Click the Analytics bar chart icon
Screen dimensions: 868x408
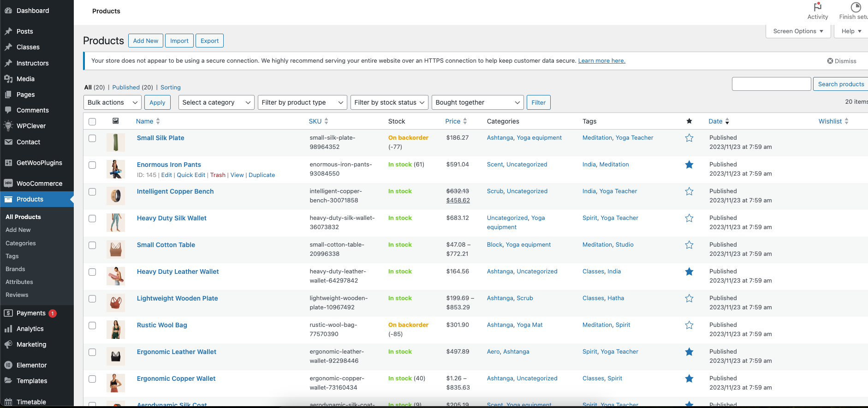pyautogui.click(x=8, y=329)
